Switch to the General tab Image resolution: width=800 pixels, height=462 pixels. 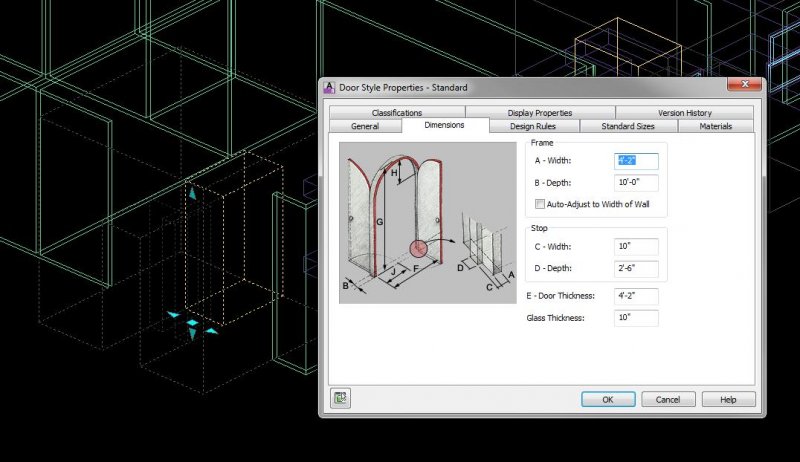tap(365, 126)
